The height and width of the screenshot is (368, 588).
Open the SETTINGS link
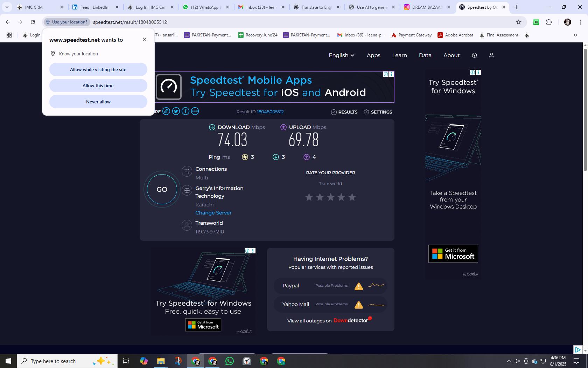[378, 112]
